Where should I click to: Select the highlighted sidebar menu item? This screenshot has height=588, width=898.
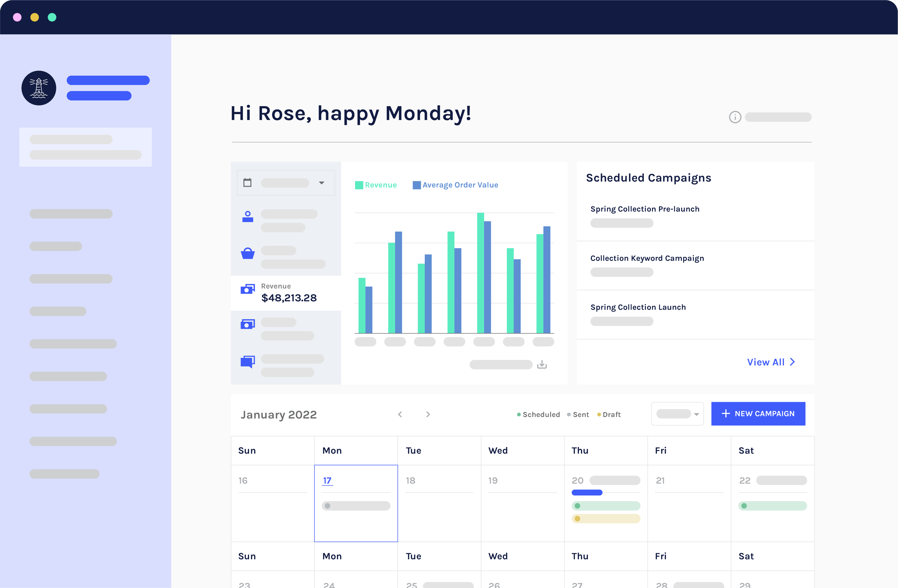point(85,147)
